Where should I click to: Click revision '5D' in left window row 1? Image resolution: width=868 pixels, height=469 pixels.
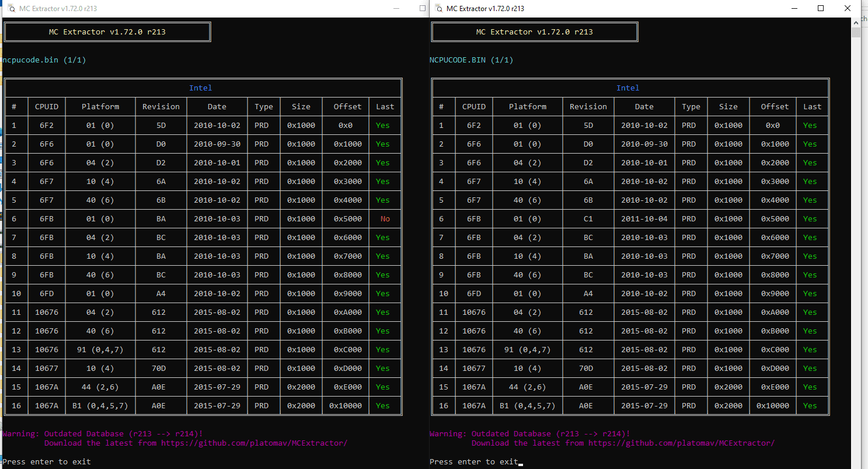[x=161, y=126]
